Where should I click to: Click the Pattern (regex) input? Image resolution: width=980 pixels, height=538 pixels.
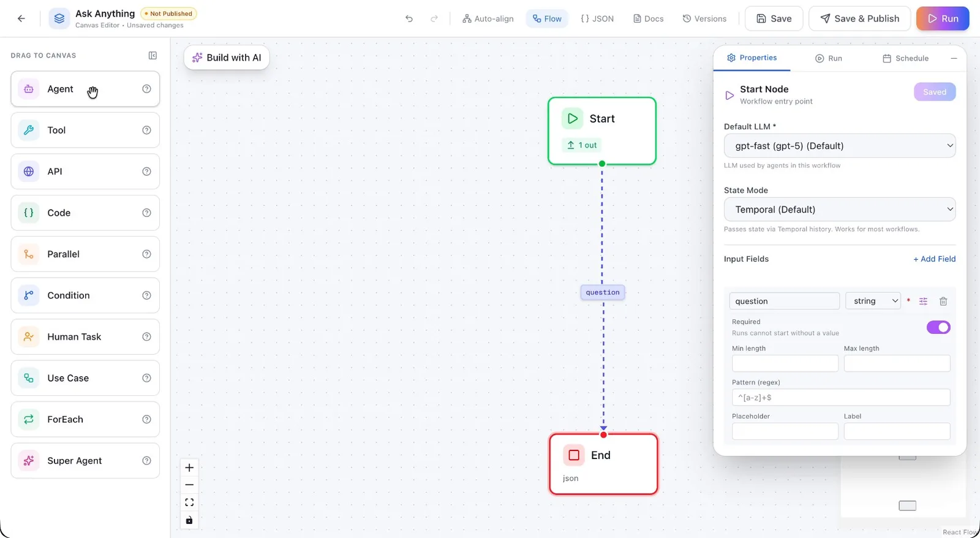841,397
